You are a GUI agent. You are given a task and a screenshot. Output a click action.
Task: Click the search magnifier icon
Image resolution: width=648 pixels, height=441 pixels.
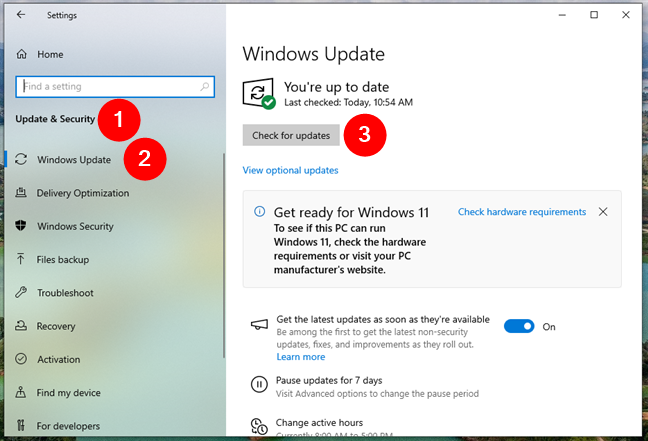205,86
